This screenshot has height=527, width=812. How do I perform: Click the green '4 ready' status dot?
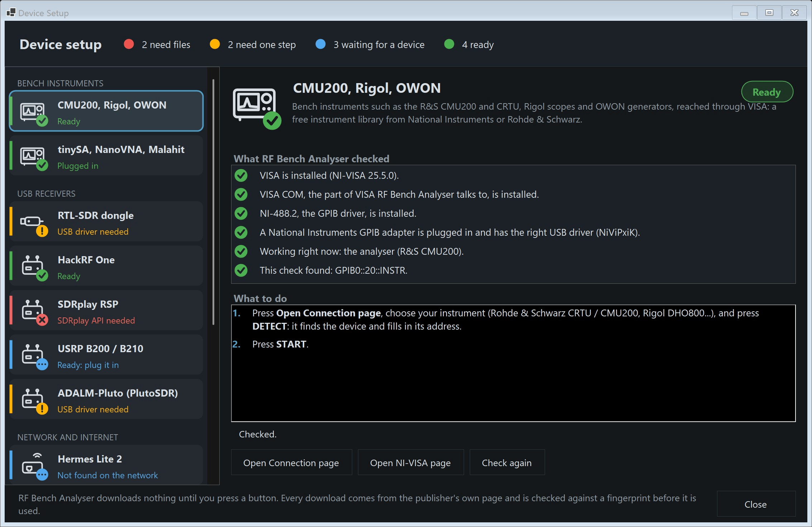coord(449,44)
